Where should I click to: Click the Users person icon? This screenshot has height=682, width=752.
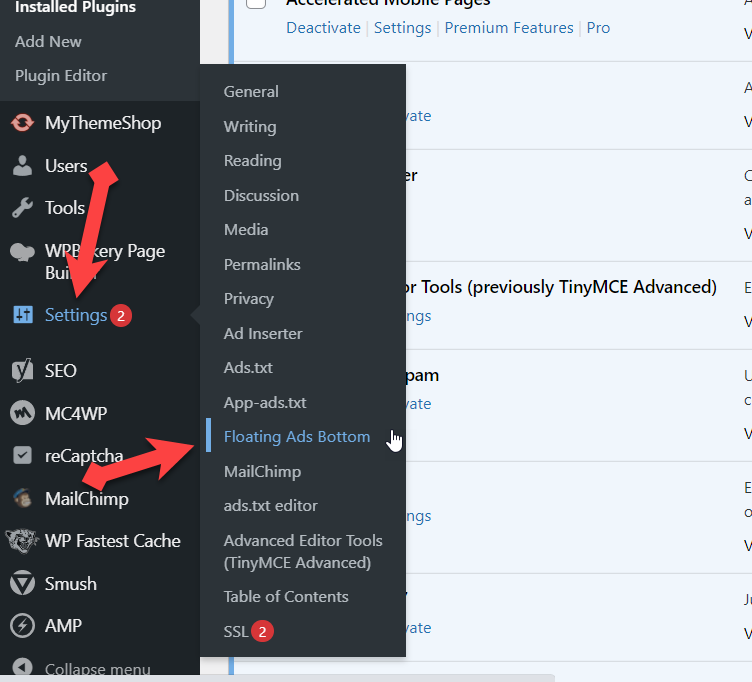22,166
